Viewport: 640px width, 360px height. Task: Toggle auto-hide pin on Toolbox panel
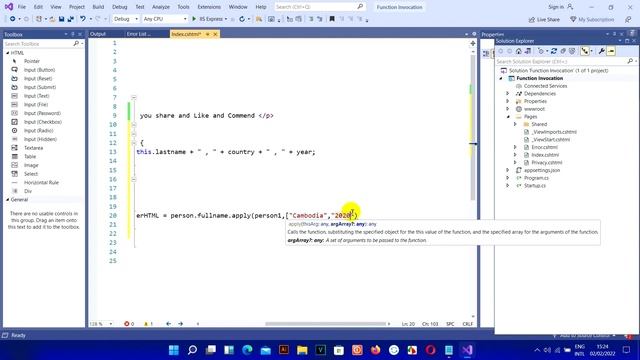pos(73,34)
